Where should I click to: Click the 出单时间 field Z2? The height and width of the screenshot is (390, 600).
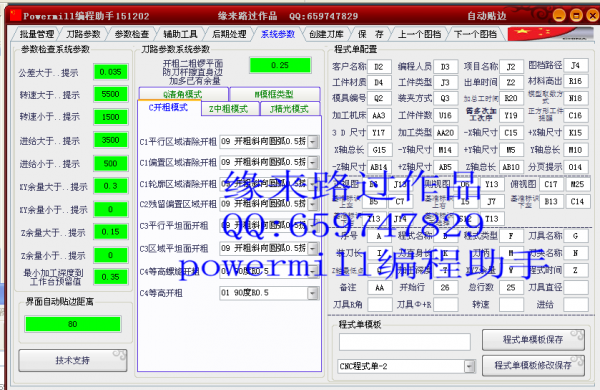point(511,82)
